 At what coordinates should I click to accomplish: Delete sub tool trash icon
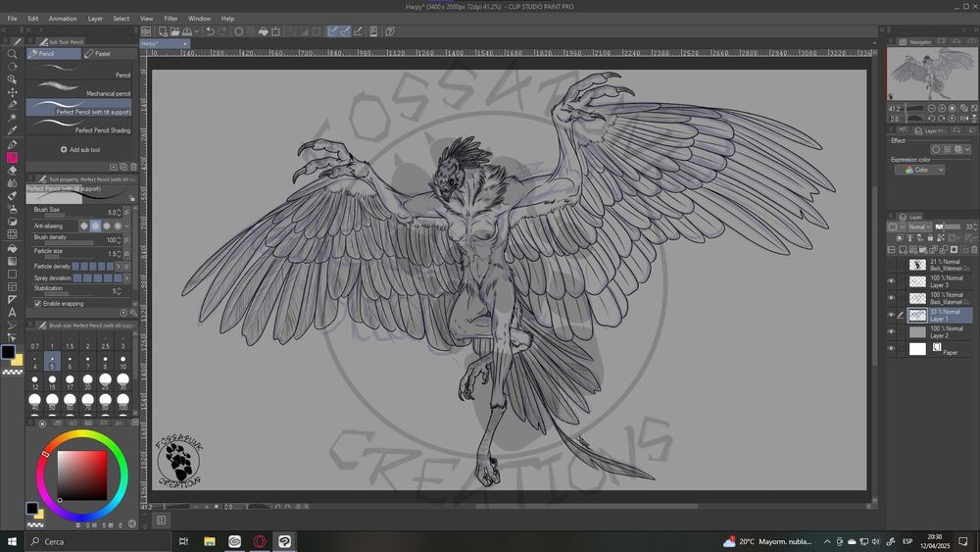tap(133, 167)
